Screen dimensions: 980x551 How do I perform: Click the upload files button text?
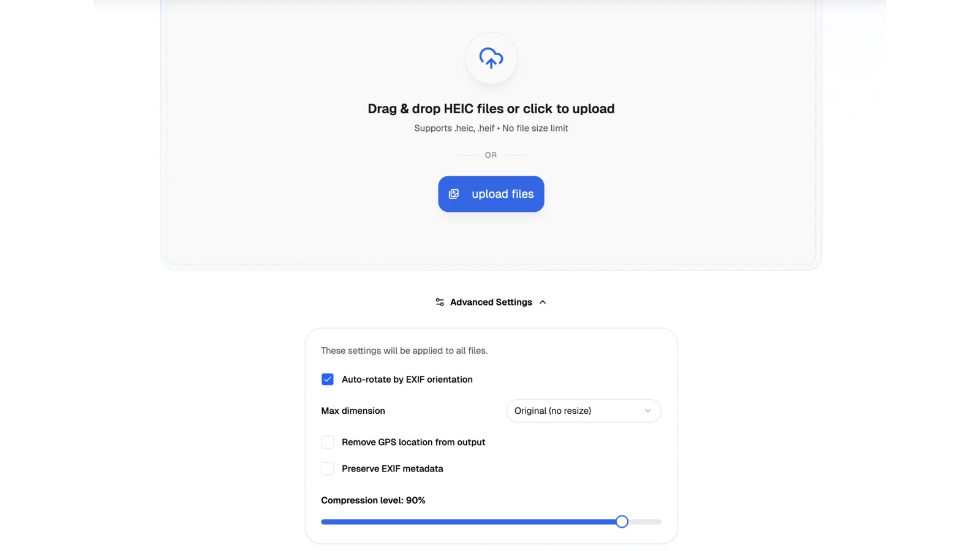click(x=502, y=194)
